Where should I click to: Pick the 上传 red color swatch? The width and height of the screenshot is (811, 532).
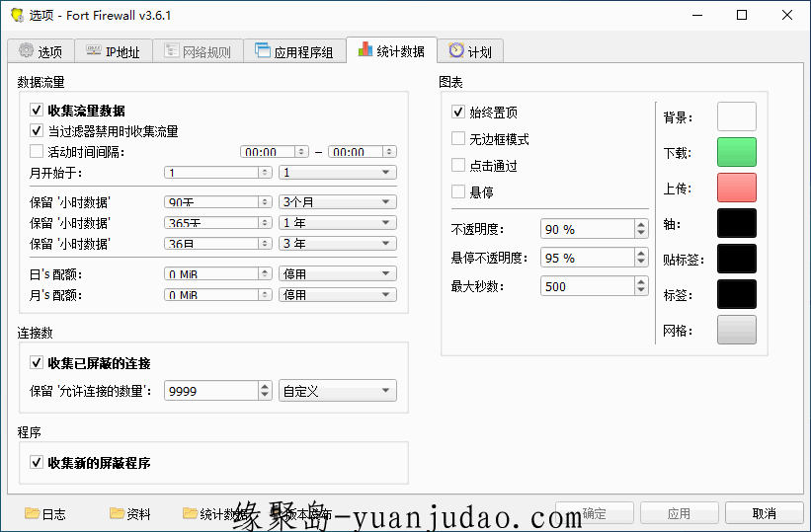(x=737, y=188)
